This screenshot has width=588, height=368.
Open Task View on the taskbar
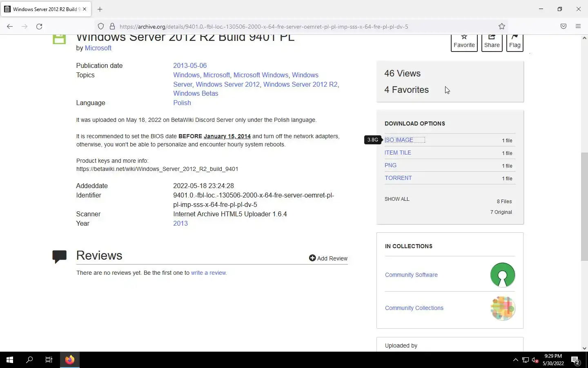(x=49, y=360)
